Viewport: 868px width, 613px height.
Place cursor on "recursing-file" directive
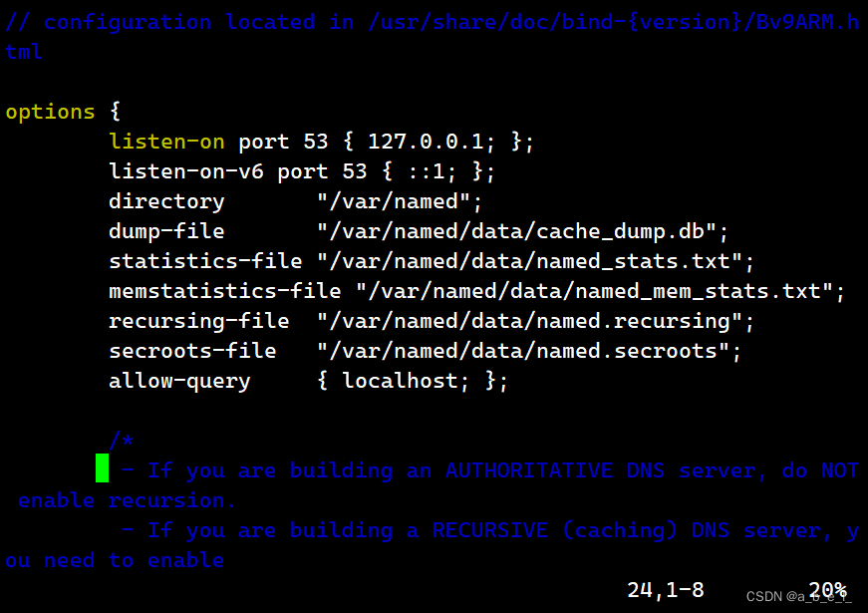(x=199, y=321)
